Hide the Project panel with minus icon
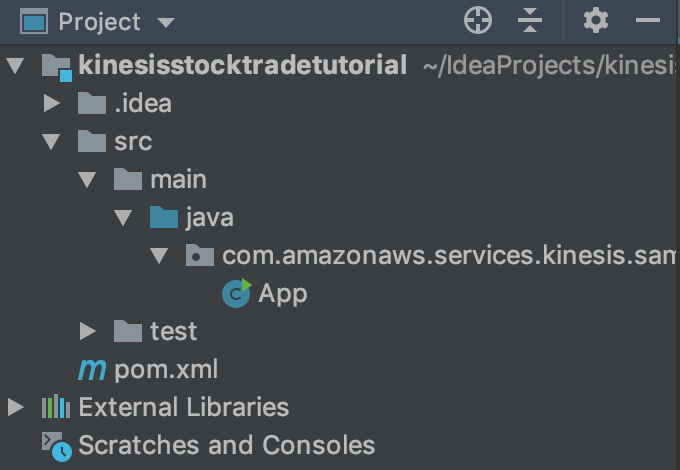The image size is (680, 470). click(x=648, y=20)
